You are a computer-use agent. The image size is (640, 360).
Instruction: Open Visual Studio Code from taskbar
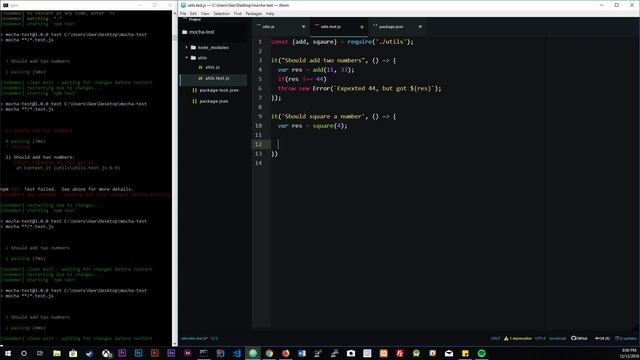pos(237,353)
